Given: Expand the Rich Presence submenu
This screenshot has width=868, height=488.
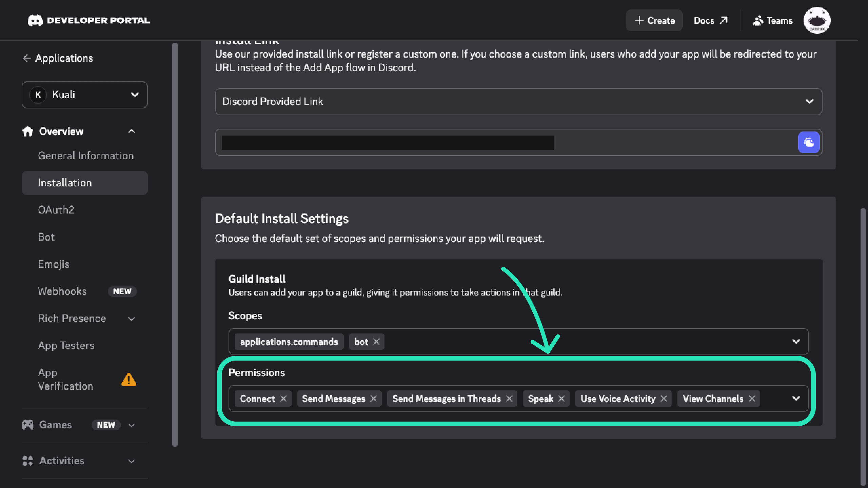Looking at the screenshot, I should pyautogui.click(x=132, y=319).
